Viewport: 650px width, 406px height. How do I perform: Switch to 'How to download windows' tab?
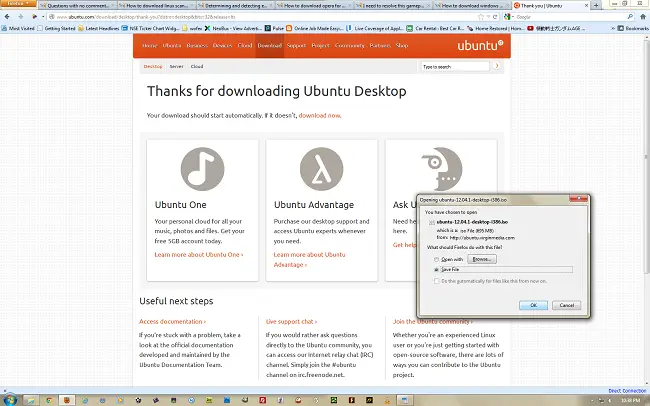[x=471, y=6]
